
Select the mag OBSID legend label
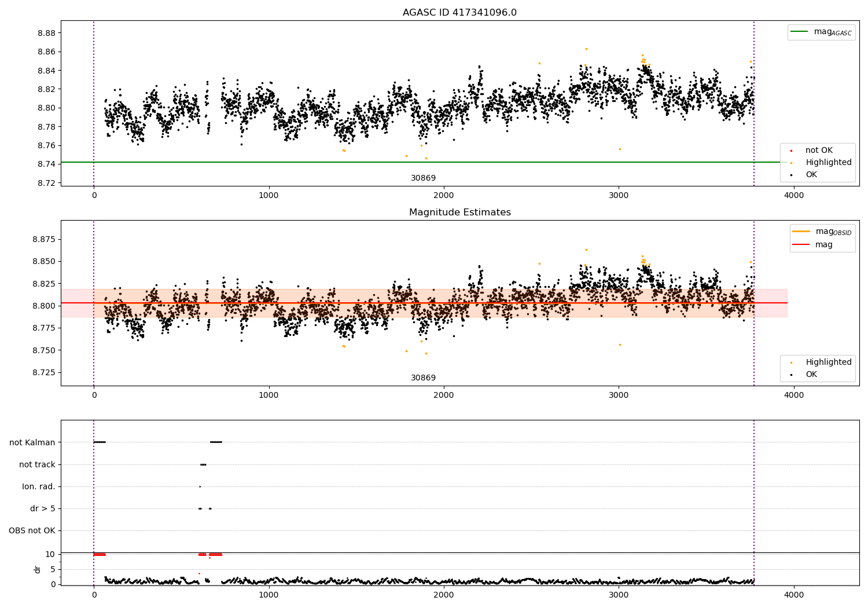pos(833,232)
